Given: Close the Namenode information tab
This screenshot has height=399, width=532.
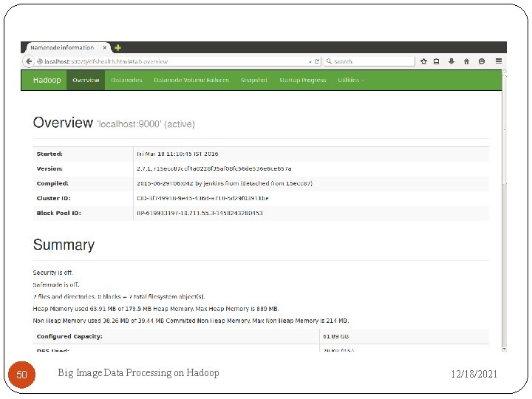Looking at the screenshot, I should (105, 48).
